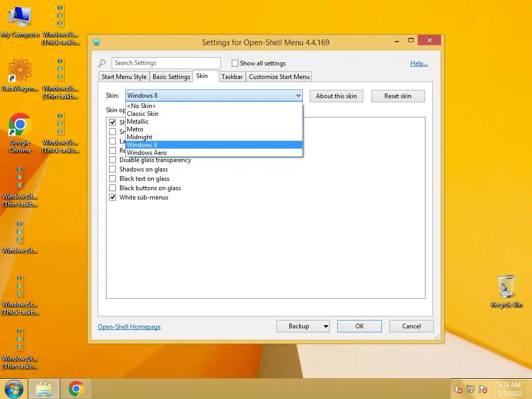Image resolution: width=532 pixels, height=399 pixels.
Task: Tick the partially hidden La checkbox
Action: [x=112, y=141]
